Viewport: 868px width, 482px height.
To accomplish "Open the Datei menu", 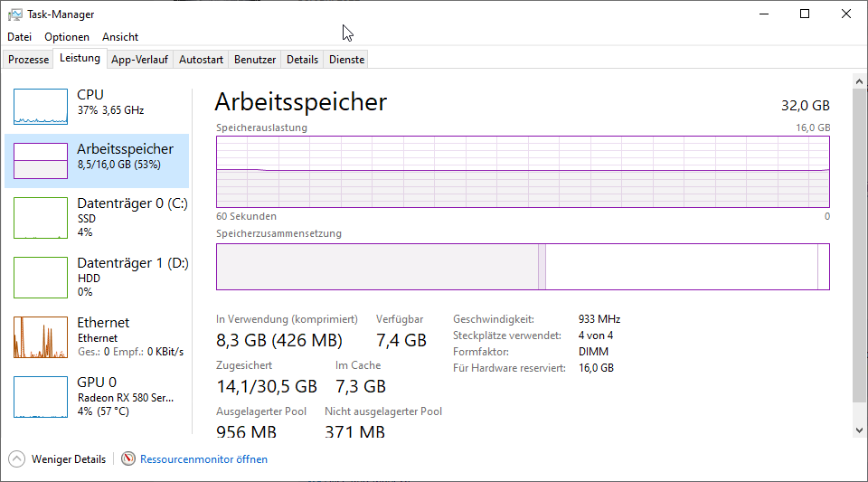I will coord(19,37).
